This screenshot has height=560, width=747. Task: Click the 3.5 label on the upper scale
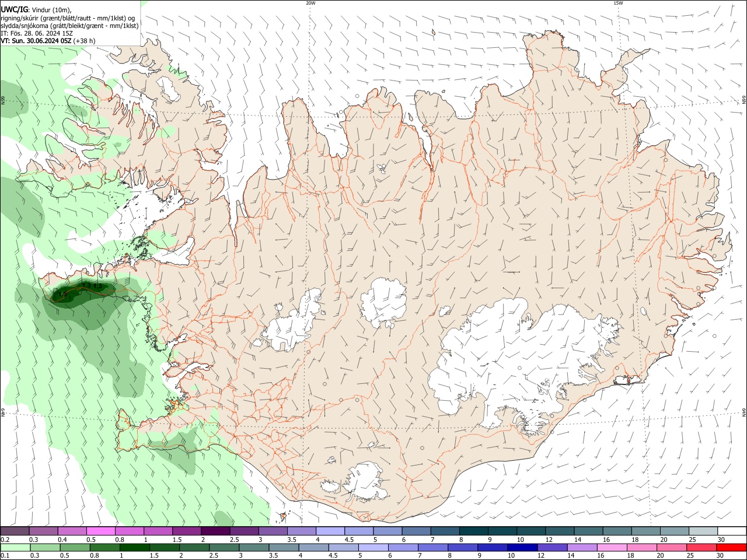[291, 540]
